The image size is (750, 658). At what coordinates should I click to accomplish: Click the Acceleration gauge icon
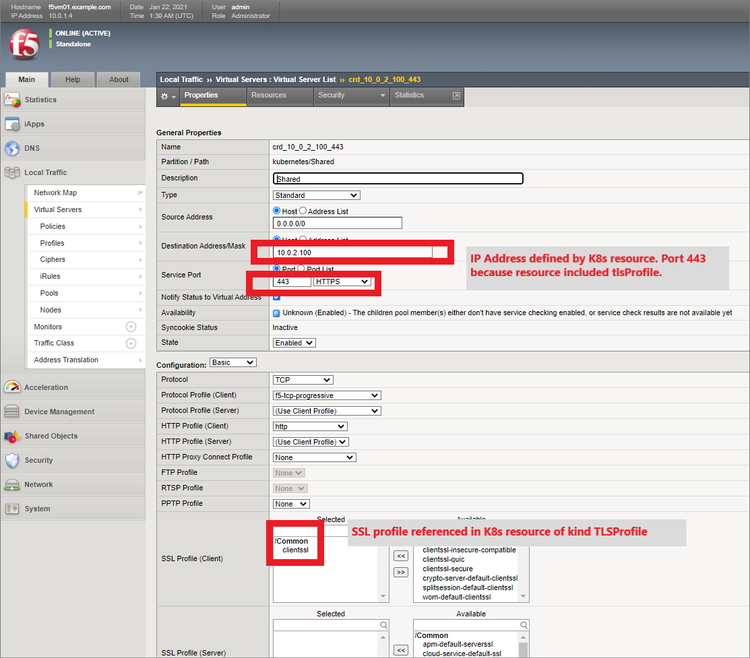coord(12,387)
